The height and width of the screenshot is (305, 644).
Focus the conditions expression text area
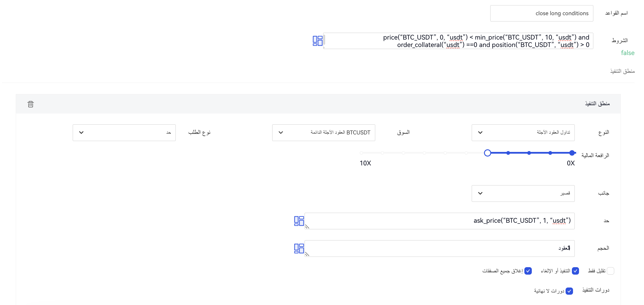pos(458,41)
